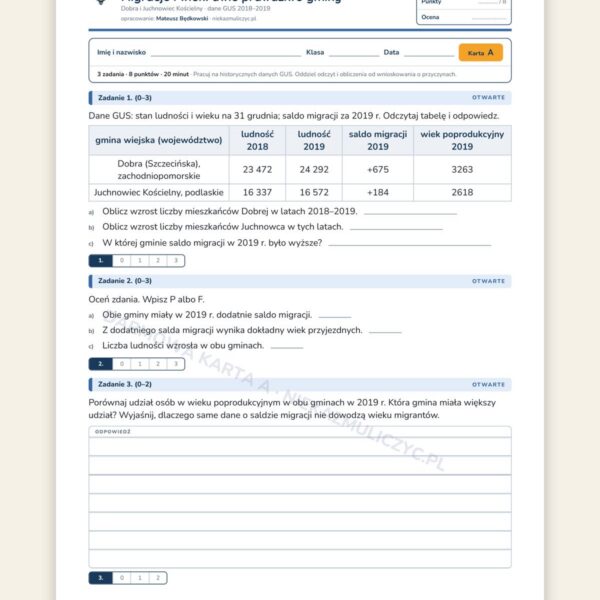Click answer line for Dobrej population growth
600x600 pixels.
(410, 213)
